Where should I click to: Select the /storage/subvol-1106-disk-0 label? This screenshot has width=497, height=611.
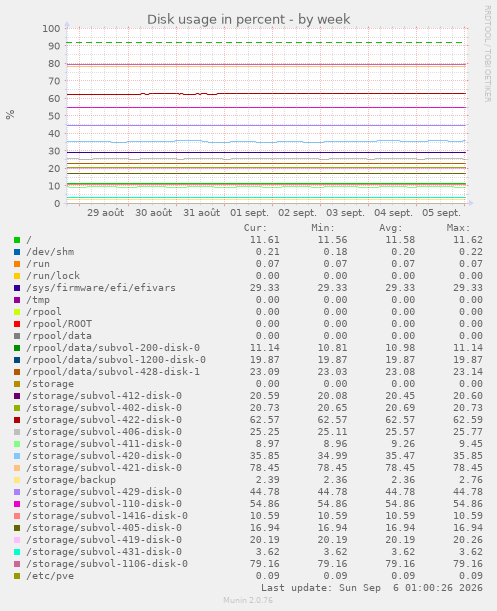[107, 564]
